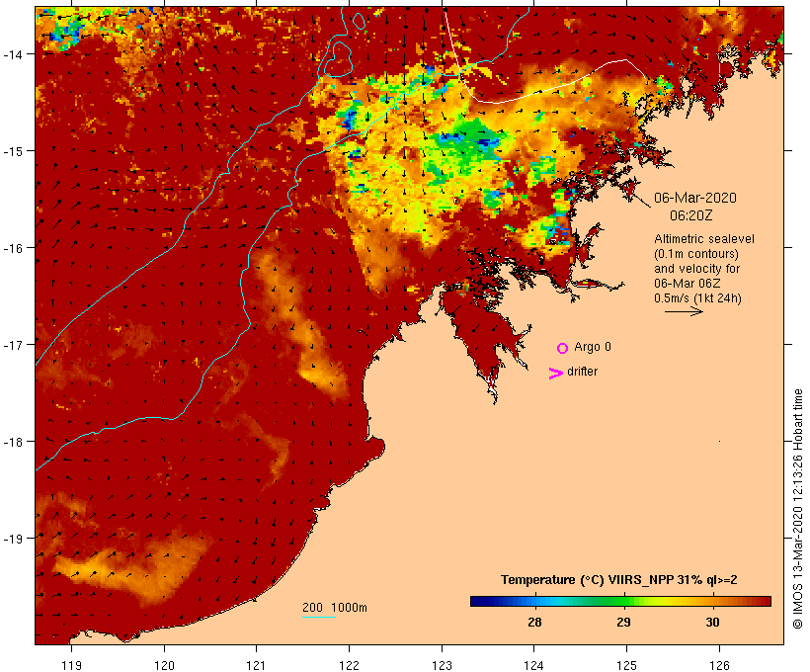The width and height of the screenshot is (810, 672).
Task: Click the vertical IMOS copyright timestamp text
Action: pyautogui.click(x=797, y=509)
